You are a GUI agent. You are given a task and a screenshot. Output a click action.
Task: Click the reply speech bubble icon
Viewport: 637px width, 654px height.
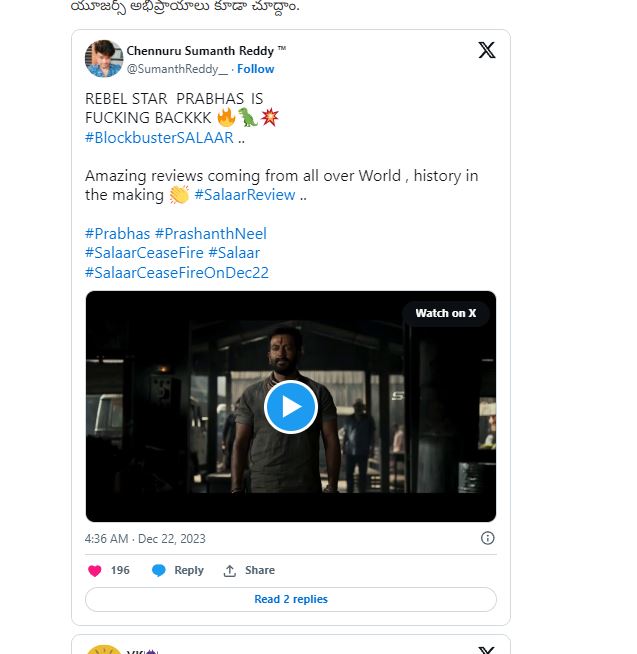(159, 571)
